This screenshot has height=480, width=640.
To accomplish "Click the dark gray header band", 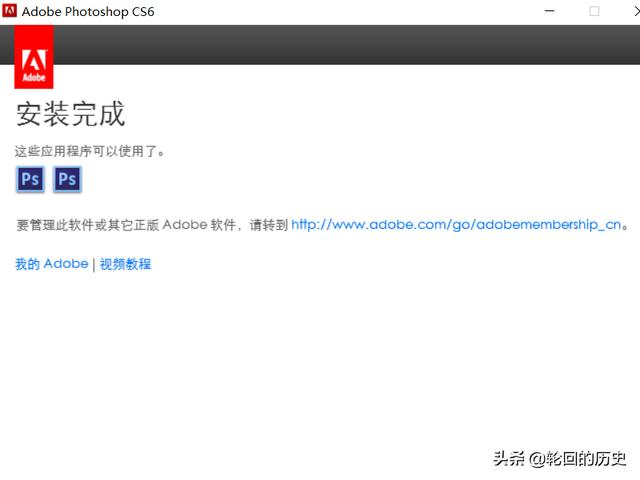I will (x=340, y=45).
